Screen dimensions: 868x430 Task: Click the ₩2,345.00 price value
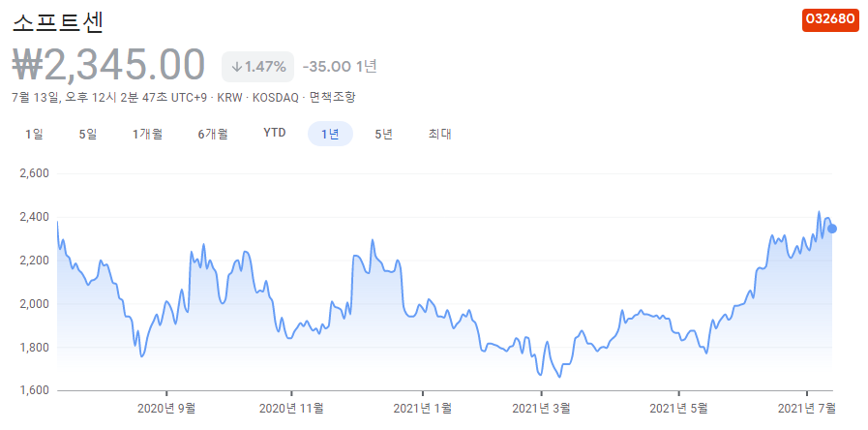point(108,65)
